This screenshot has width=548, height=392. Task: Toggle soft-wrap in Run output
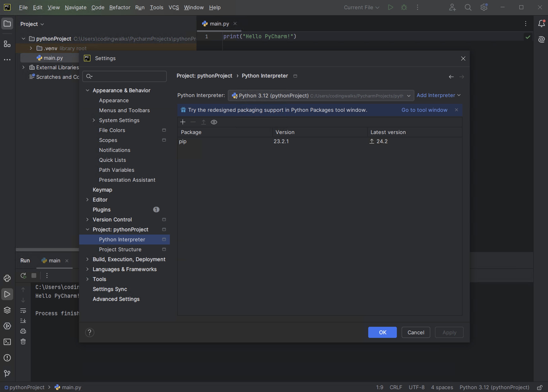[x=23, y=311]
